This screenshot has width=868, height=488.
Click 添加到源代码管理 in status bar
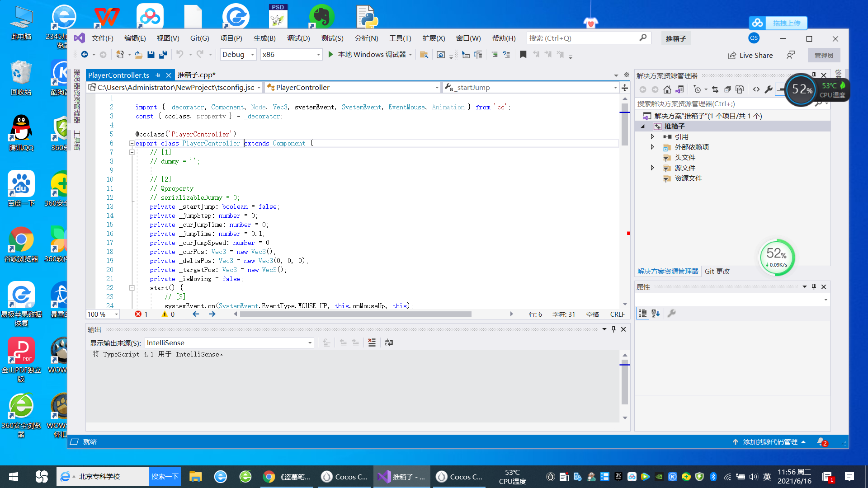coord(770,441)
